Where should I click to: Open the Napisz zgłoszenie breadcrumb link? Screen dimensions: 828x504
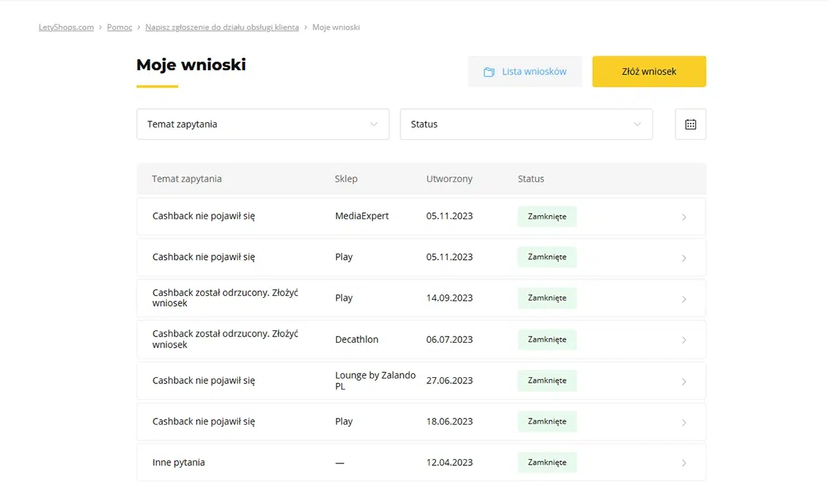point(221,27)
